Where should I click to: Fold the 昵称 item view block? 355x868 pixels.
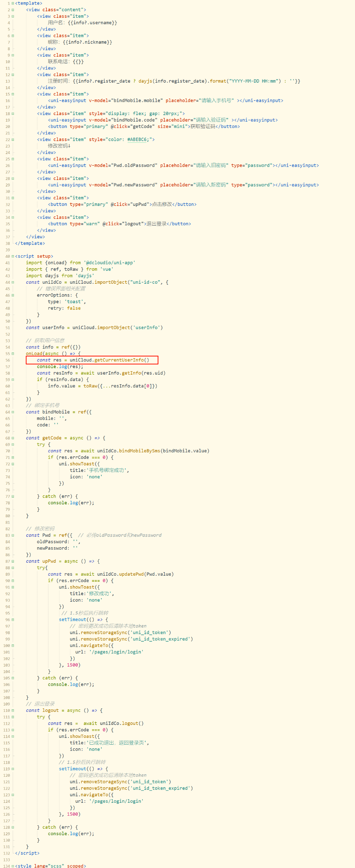13,36
